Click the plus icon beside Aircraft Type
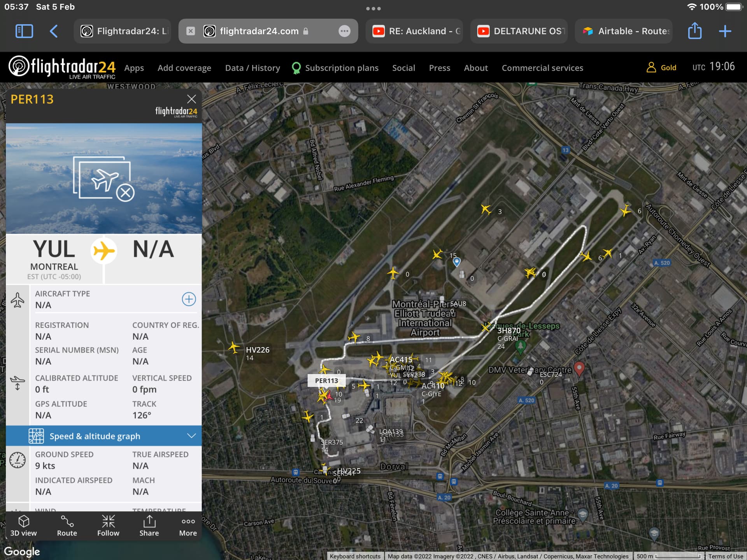This screenshot has width=747, height=560. click(189, 299)
